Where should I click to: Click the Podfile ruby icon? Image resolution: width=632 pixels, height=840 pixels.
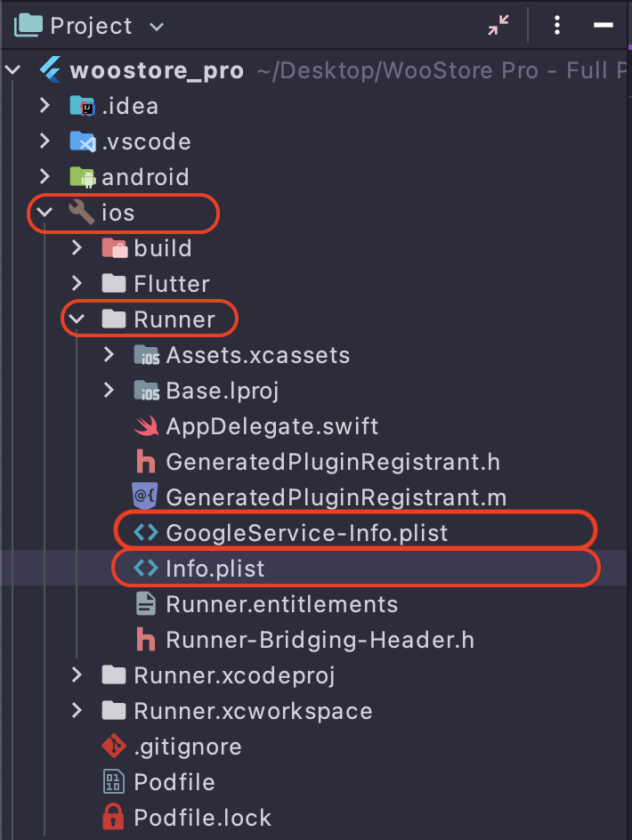(x=113, y=782)
